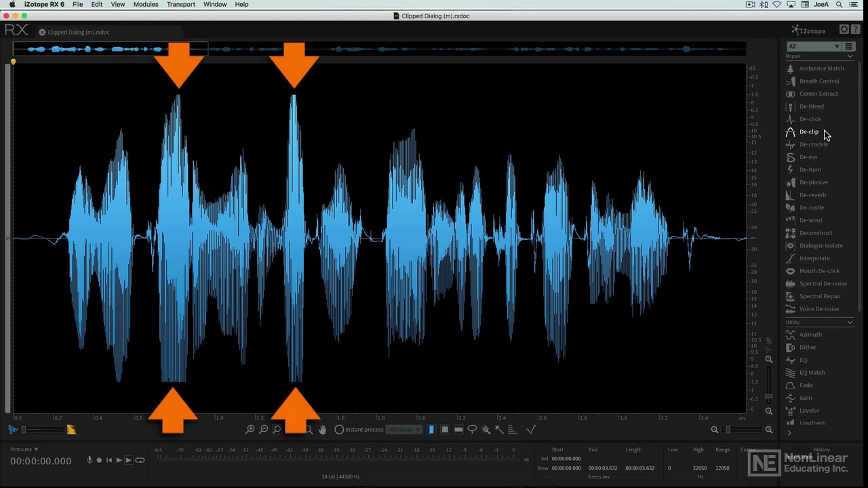Open the Center Extract module
Image resolution: width=868 pixels, height=488 pixels.
[x=812, y=94]
